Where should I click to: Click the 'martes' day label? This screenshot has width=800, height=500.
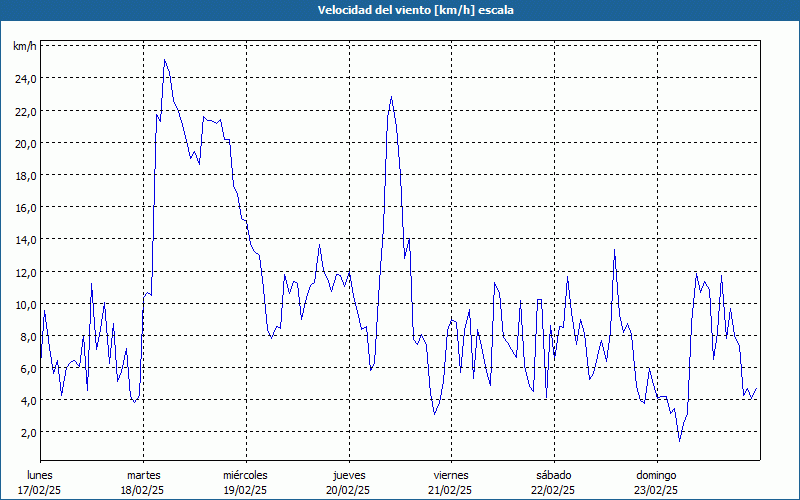tap(144, 475)
